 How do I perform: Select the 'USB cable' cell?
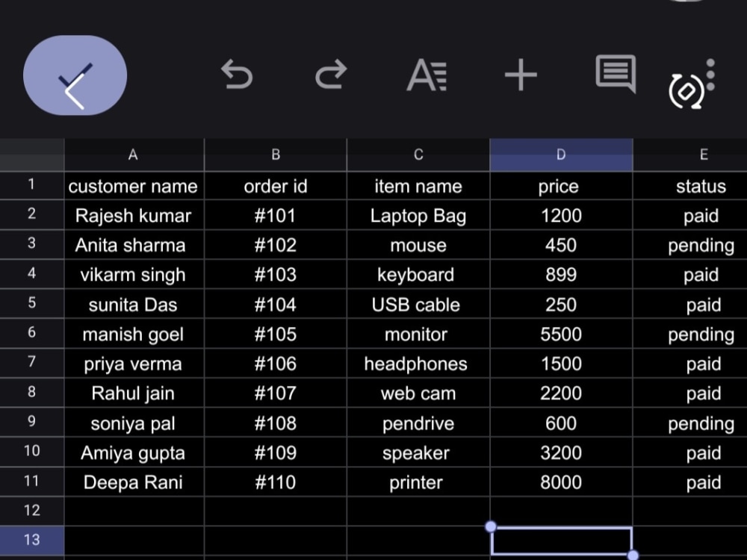pyautogui.click(x=418, y=305)
